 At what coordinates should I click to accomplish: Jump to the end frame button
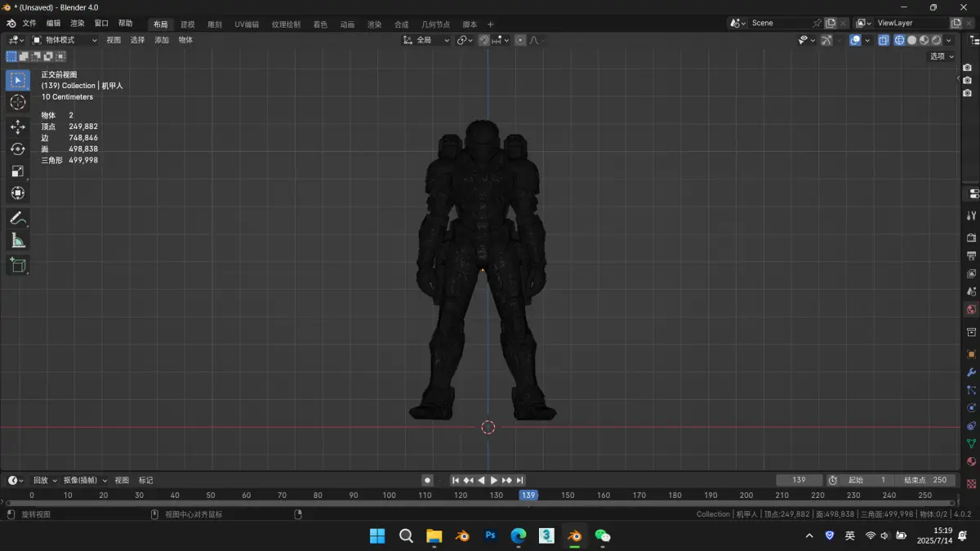520,480
